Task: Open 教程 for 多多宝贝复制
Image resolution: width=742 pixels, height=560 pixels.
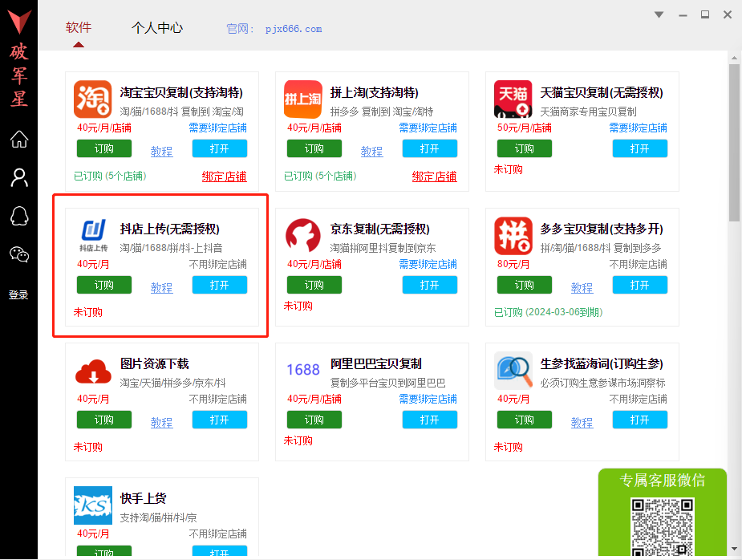Action: (x=582, y=288)
